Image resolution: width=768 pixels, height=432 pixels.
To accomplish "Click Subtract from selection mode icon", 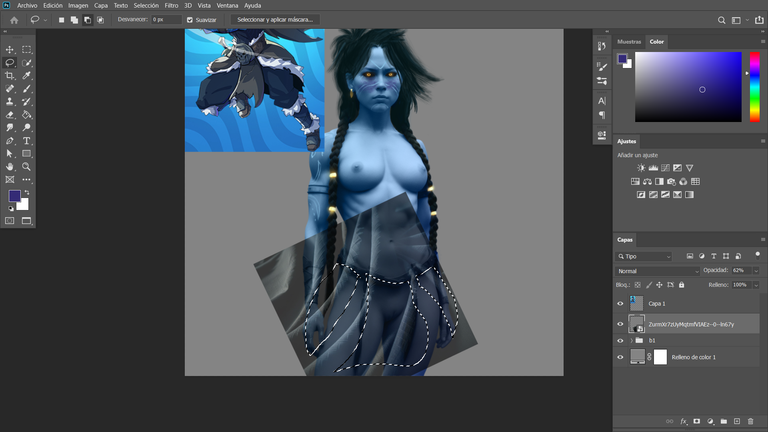I will point(87,20).
